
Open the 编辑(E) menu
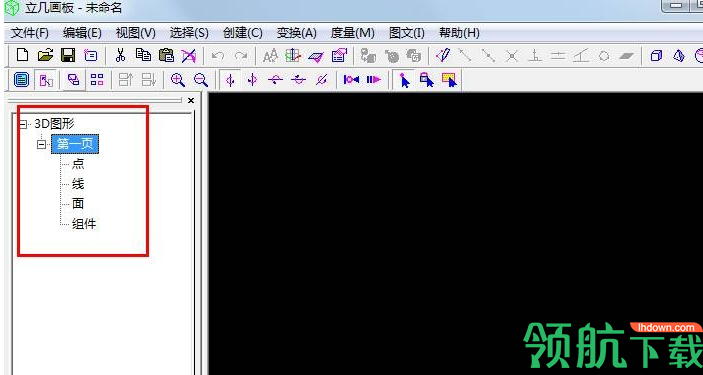click(82, 33)
